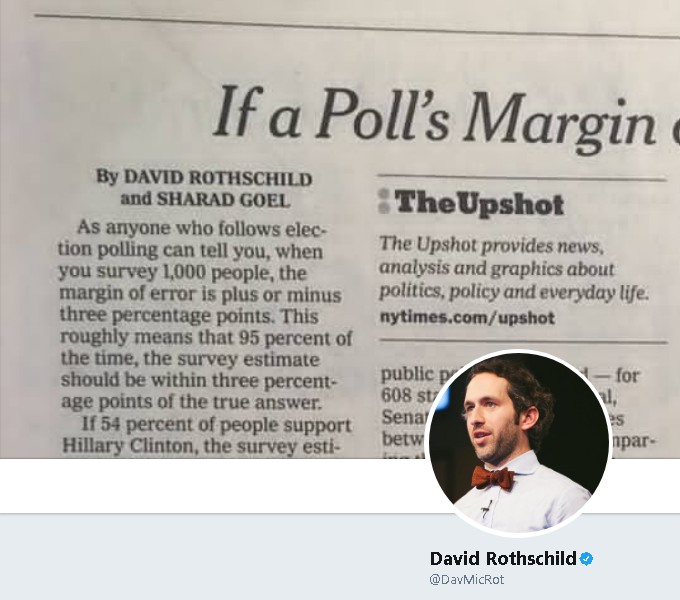Click the headline "If a Poll's Margin"
This screenshot has height=600, width=680.
(434, 116)
